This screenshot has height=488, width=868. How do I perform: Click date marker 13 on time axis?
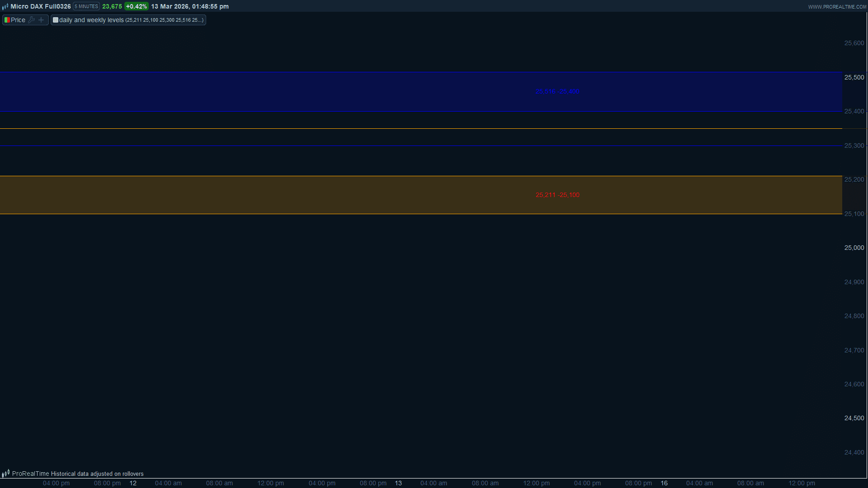(x=398, y=483)
